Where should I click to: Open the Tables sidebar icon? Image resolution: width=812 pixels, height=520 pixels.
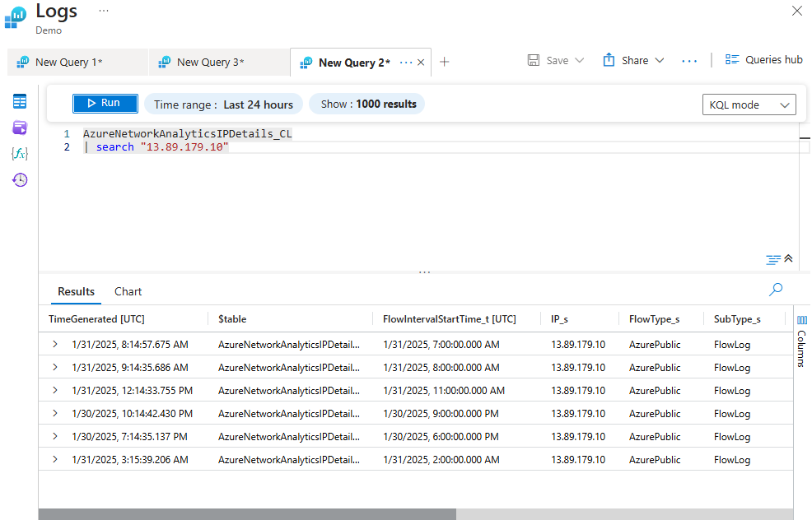coord(20,101)
